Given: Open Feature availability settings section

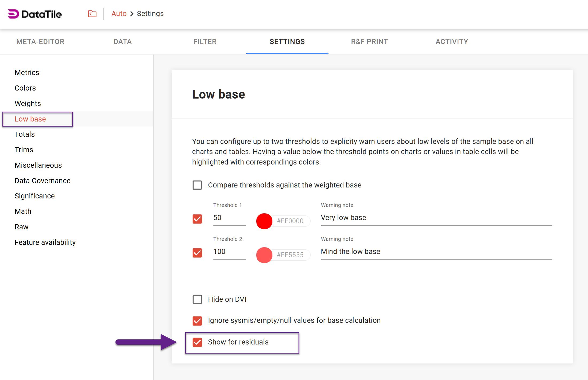Looking at the screenshot, I should 45,242.
